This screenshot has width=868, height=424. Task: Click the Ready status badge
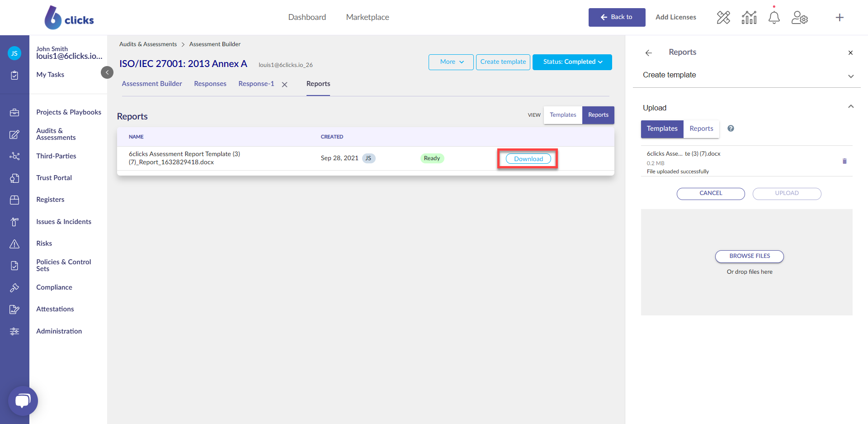432,158
